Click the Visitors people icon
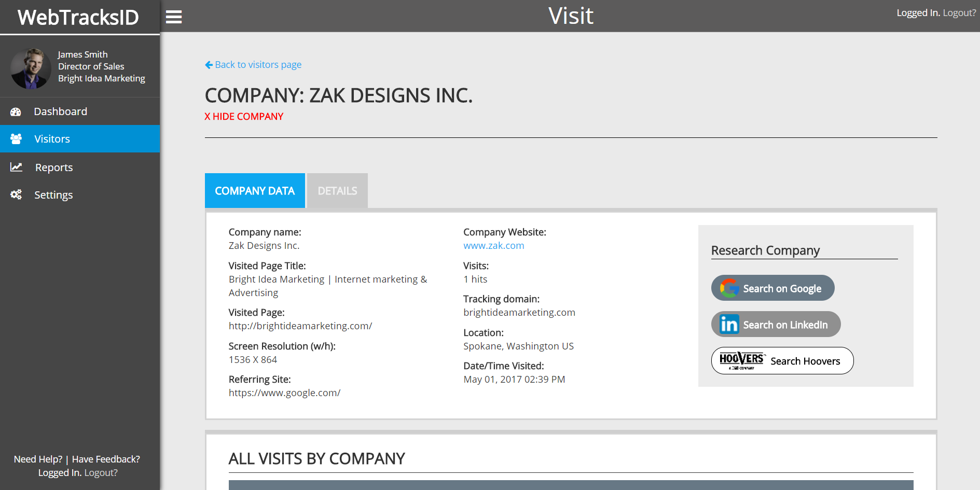Image resolution: width=980 pixels, height=490 pixels. [16, 139]
